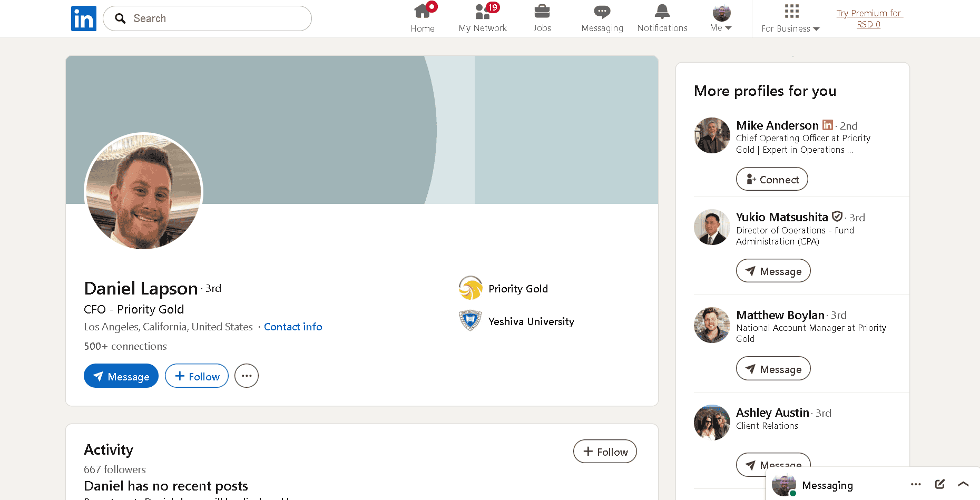Open My Network with 19 notifications

483,18
